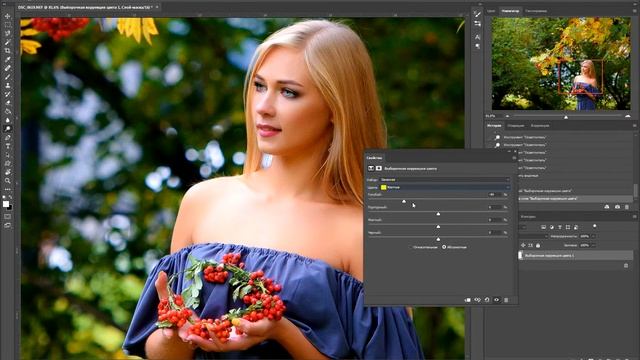Select the Gradient tool
The height and width of the screenshot is (360, 640).
7,111
